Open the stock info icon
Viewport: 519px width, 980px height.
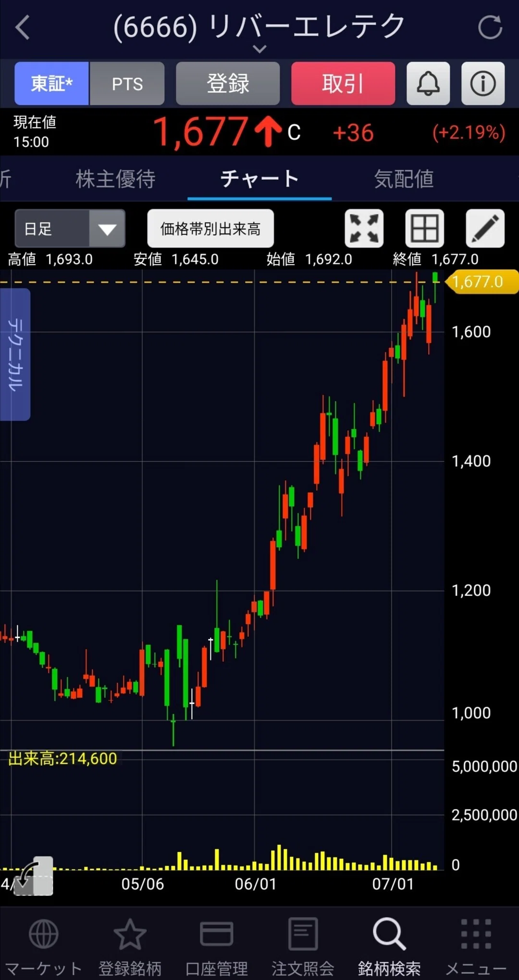click(x=483, y=83)
